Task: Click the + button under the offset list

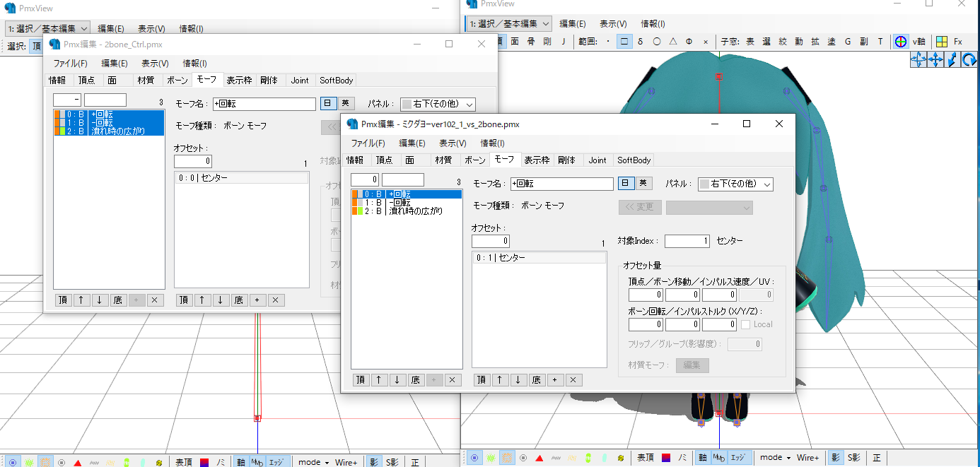Action: point(556,380)
